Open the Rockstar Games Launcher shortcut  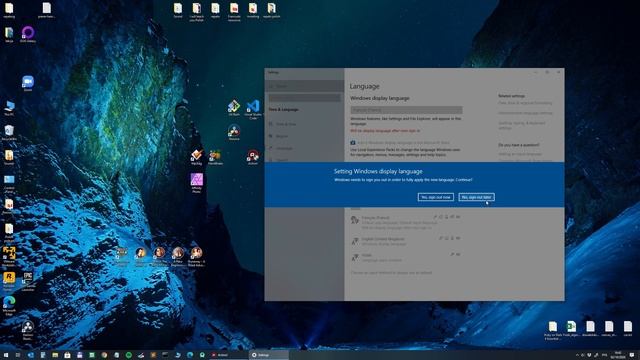point(9,281)
